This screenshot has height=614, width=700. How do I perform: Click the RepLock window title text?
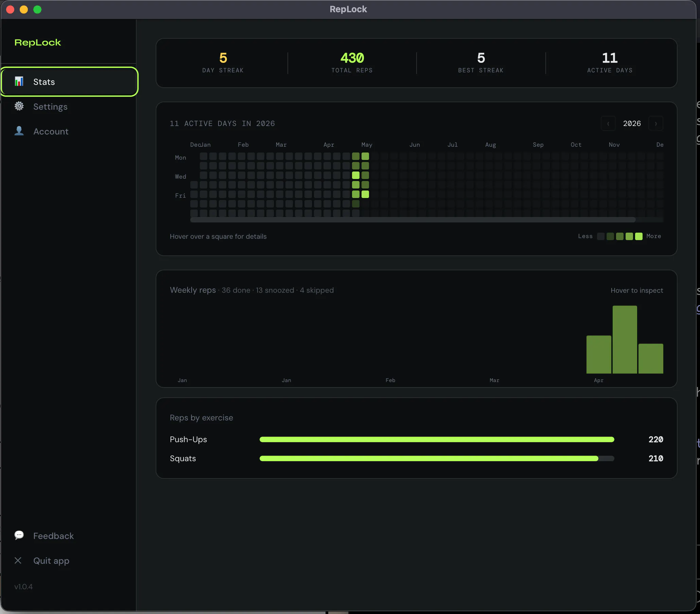(x=348, y=9)
